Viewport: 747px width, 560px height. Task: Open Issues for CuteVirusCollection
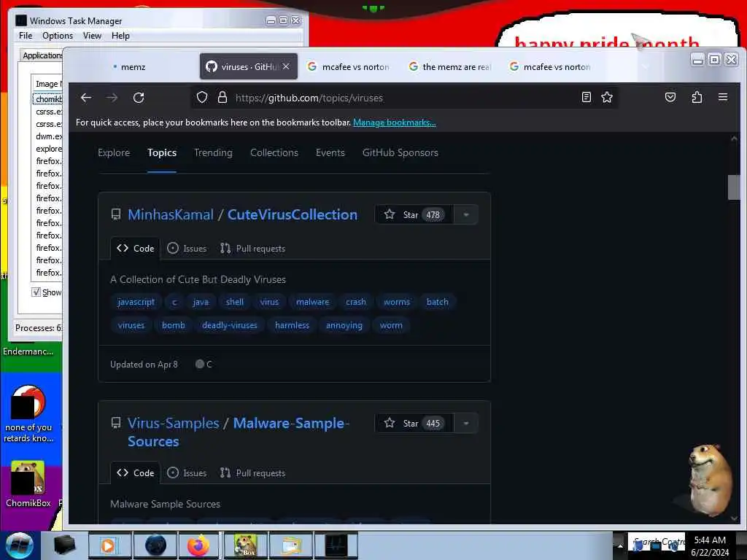tap(187, 248)
